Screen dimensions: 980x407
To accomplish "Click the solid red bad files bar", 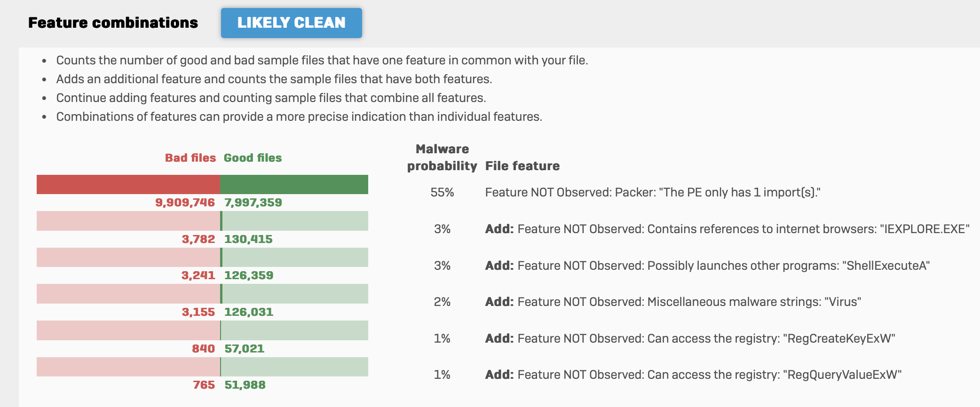I will (128, 184).
